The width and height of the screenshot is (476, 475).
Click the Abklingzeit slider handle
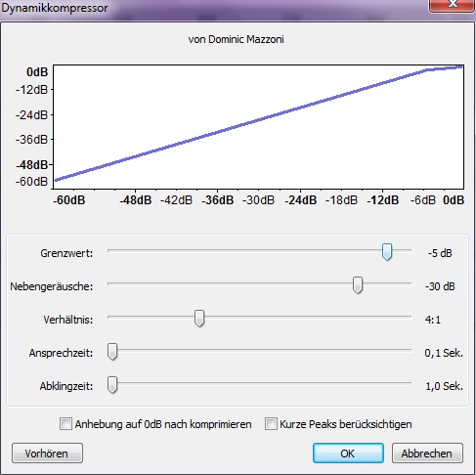[x=112, y=385]
